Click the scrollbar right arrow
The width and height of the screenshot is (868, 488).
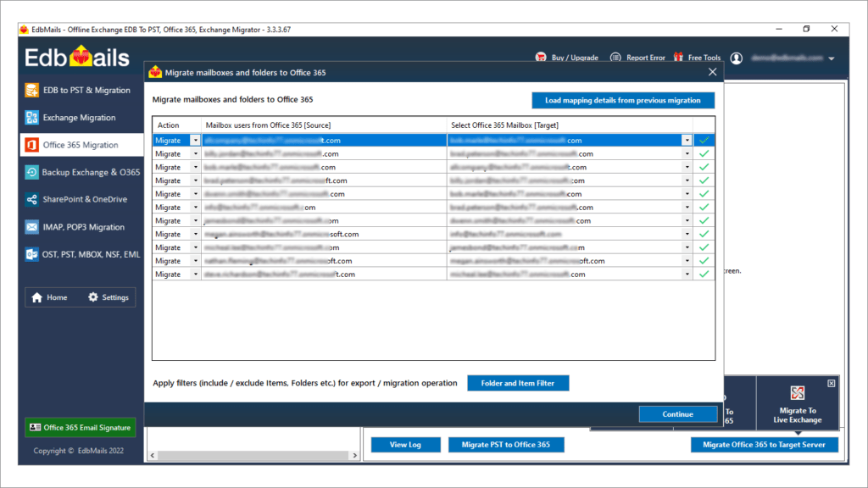coord(355,455)
